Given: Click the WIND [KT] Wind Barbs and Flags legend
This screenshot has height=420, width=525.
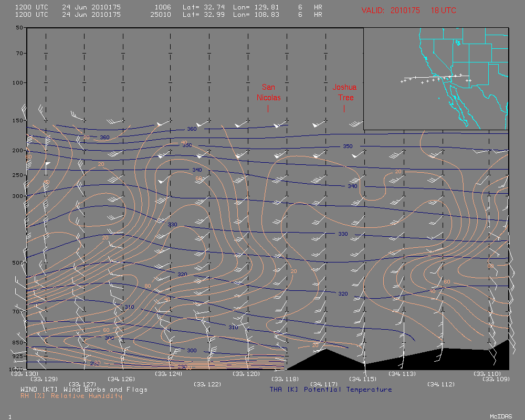Looking at the screenshot, I should click(83, 389).
